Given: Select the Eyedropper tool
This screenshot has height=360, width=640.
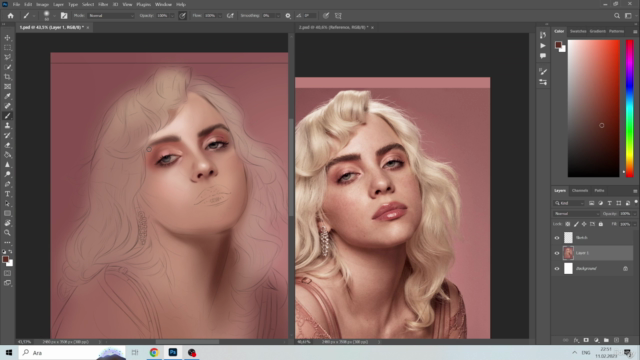Looking at the screenshot, I should [x=7, y=96].
